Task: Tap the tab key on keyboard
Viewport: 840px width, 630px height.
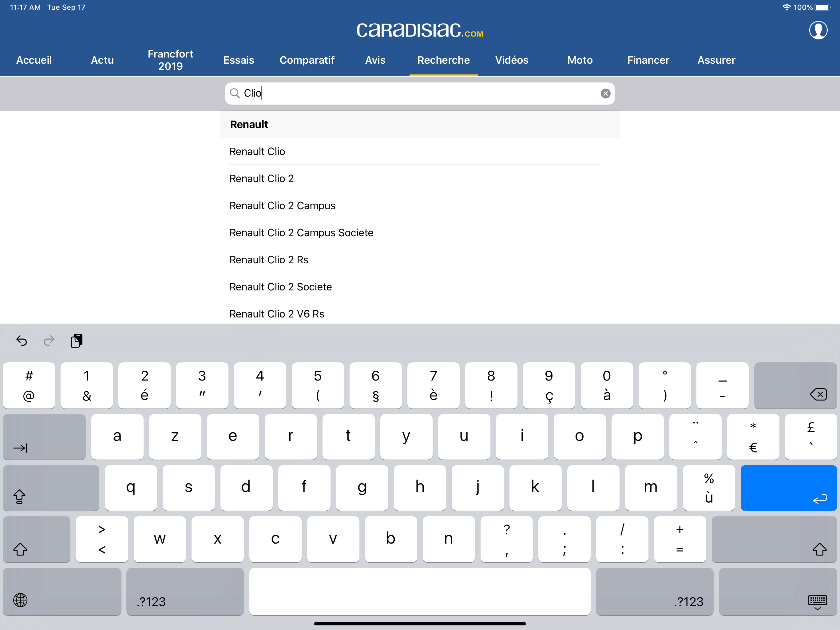Action: 45,437
